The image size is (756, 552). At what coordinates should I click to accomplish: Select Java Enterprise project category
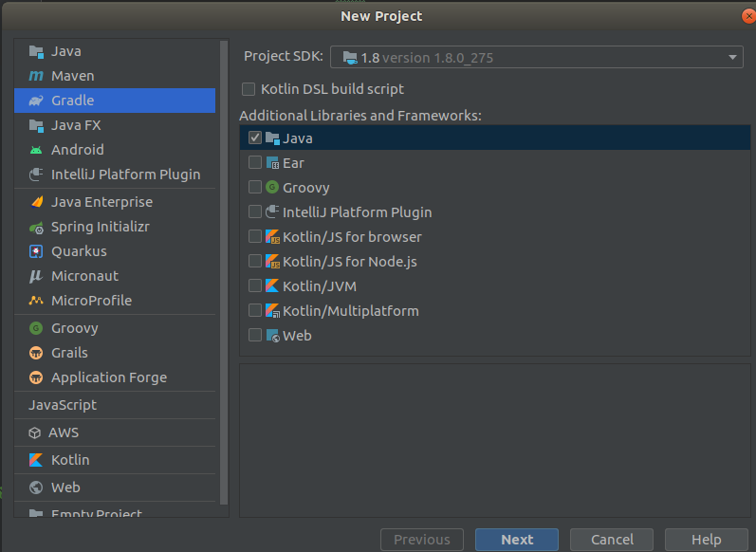tap(101, 202)
